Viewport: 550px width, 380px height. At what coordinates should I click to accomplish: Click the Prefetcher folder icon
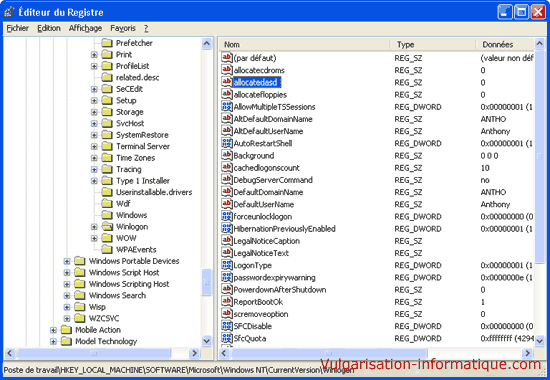[107, 43]
